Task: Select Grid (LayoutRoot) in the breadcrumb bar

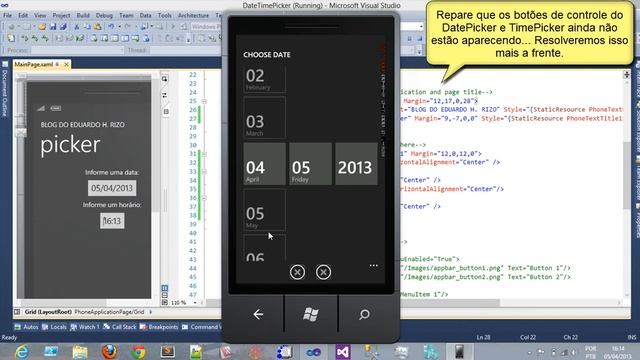Action: pos(48,312)
